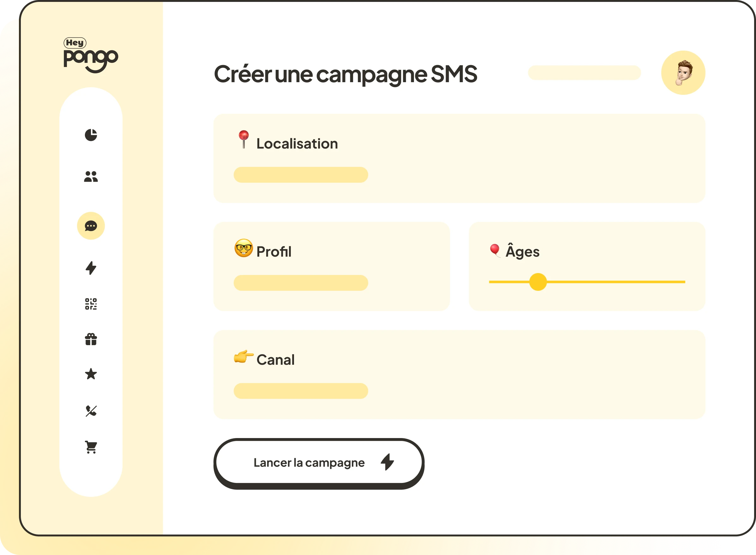Open the star reviews icon

click(91, 374)
